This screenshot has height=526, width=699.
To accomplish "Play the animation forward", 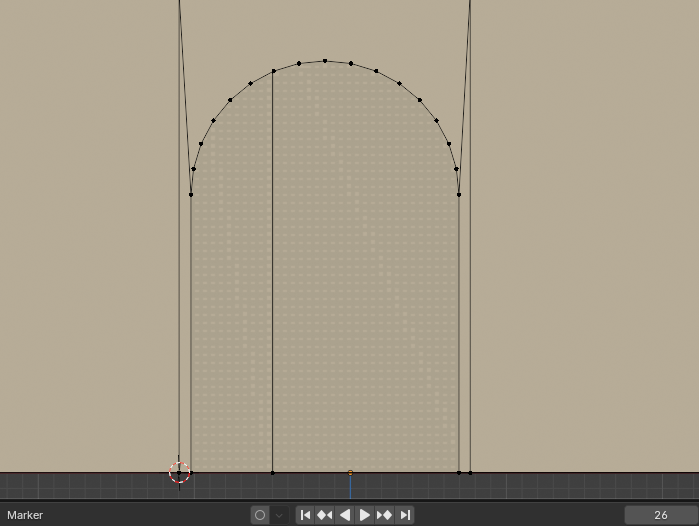I will (x=364, y=515).
